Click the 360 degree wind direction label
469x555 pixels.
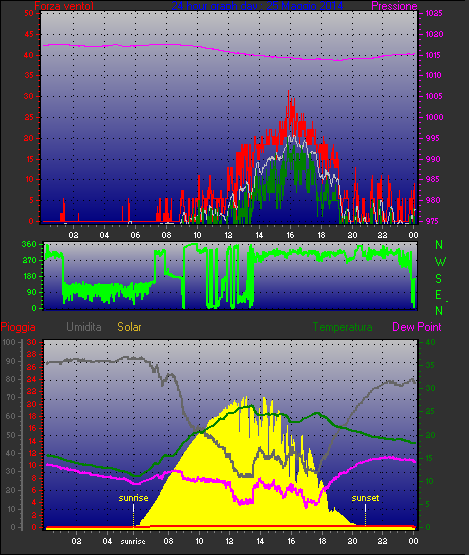(x=29, y=244)
